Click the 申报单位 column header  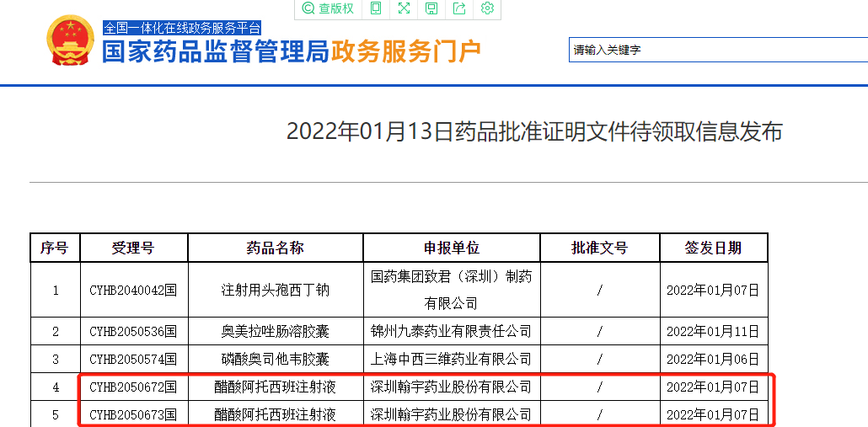451,248
